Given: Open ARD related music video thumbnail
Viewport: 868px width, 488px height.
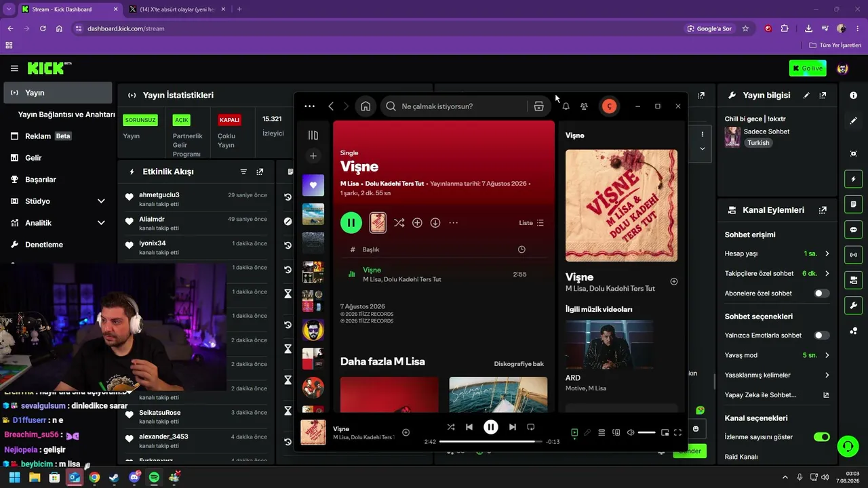Looking at the screenshot, I should coord(610,344).
